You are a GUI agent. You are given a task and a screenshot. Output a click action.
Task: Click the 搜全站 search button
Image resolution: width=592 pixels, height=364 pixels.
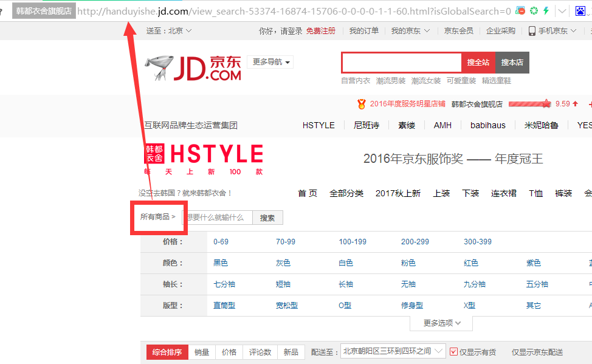[478, 63]
